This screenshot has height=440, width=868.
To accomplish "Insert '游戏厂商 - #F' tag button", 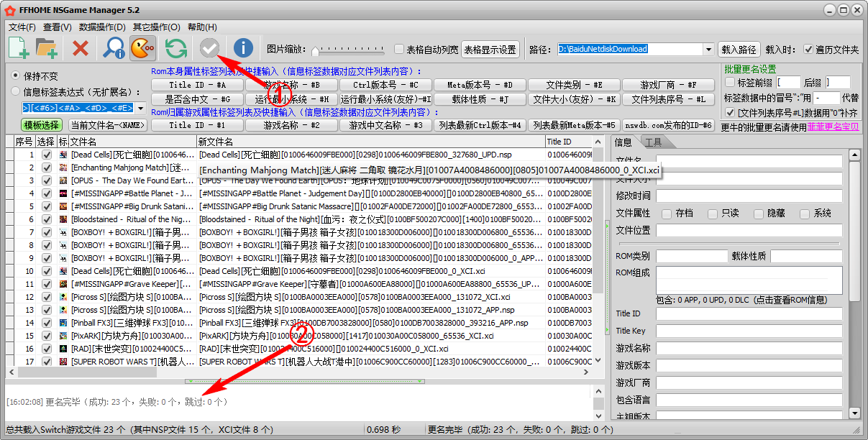I will [668, 85].
